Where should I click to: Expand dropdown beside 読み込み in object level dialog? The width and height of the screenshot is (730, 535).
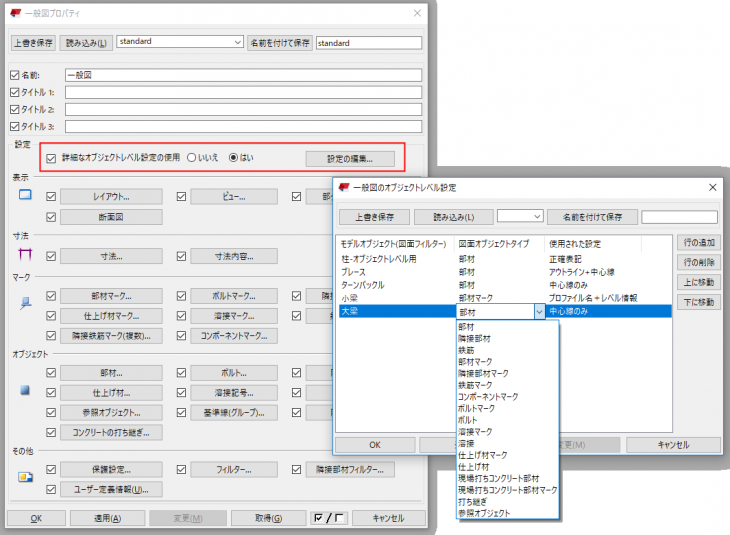point(536,216)
